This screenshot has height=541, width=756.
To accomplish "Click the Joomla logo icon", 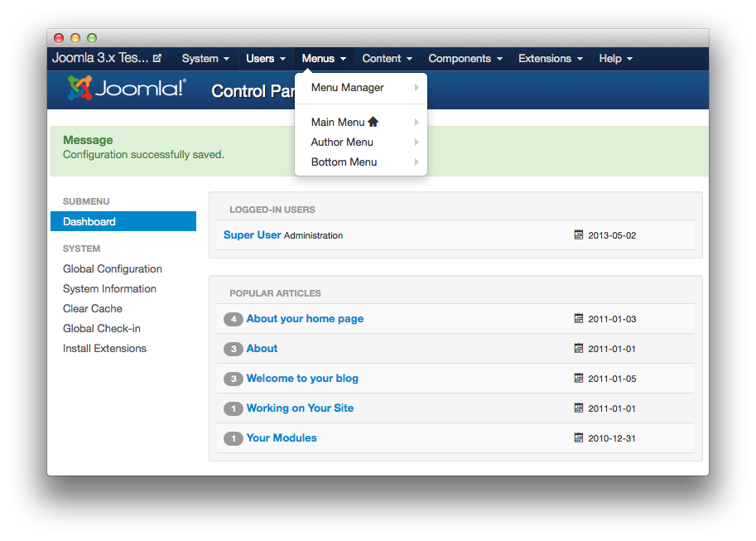I will (x=79, y=89).
